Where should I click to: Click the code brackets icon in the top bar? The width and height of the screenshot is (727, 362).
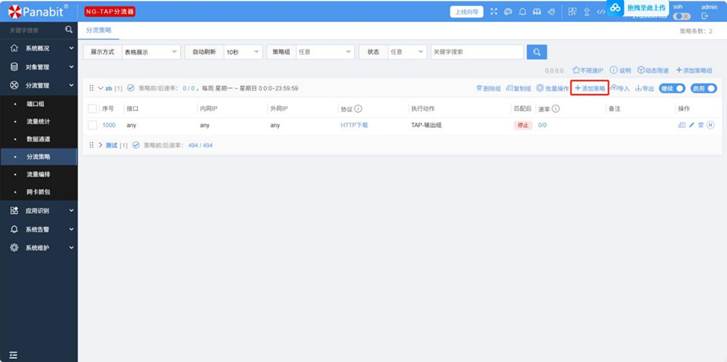pyautogui.click(x=601, y=12)
